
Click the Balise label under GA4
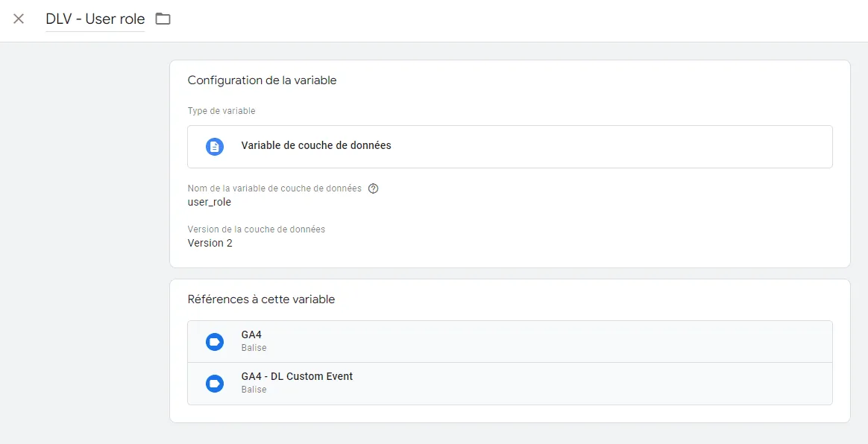click(254, 348)
